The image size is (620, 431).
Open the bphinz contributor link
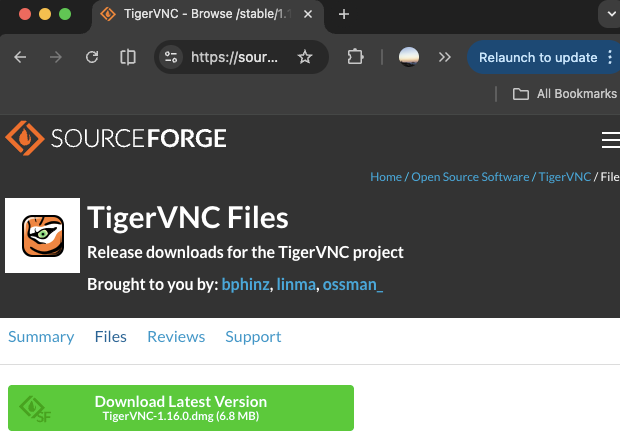[x=245, y=285]
